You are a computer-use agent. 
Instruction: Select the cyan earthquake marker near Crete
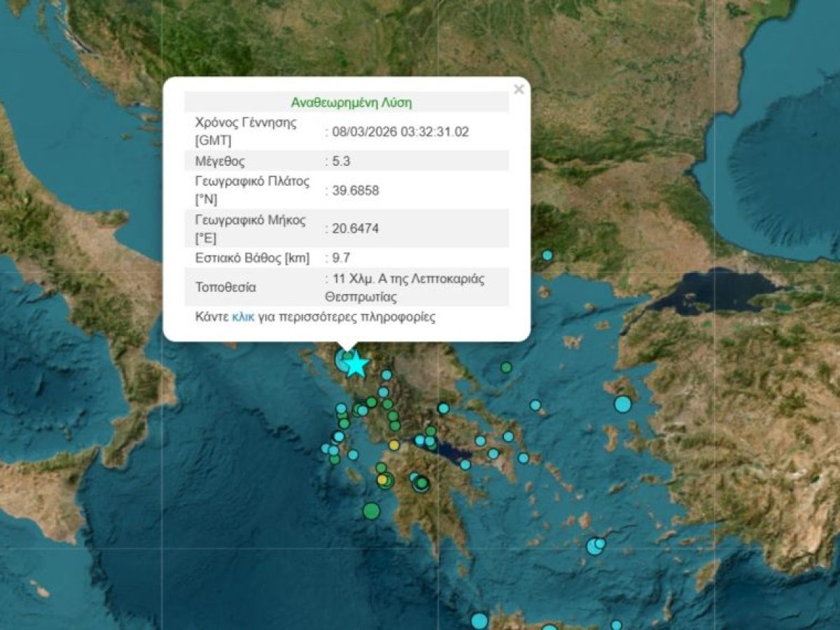tap(479, 619)
